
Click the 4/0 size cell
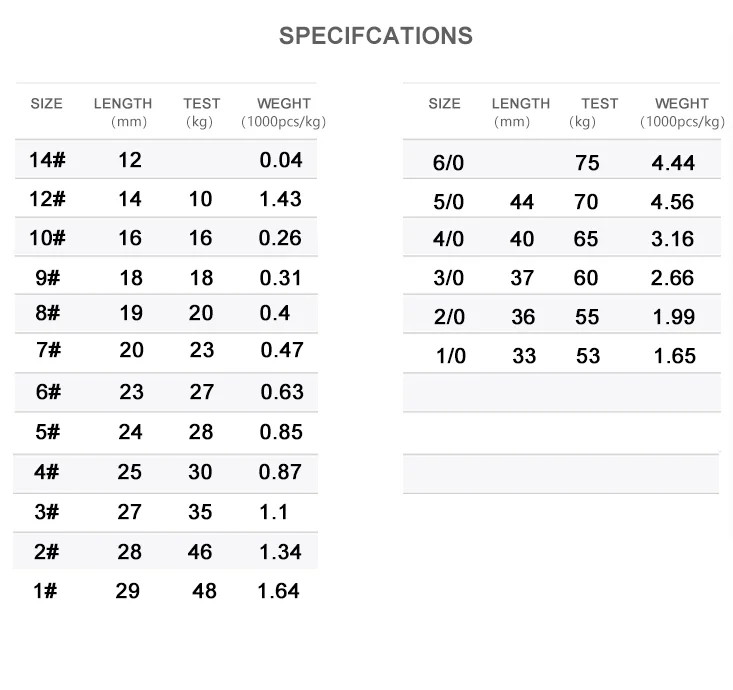click(x=448, y=240)
